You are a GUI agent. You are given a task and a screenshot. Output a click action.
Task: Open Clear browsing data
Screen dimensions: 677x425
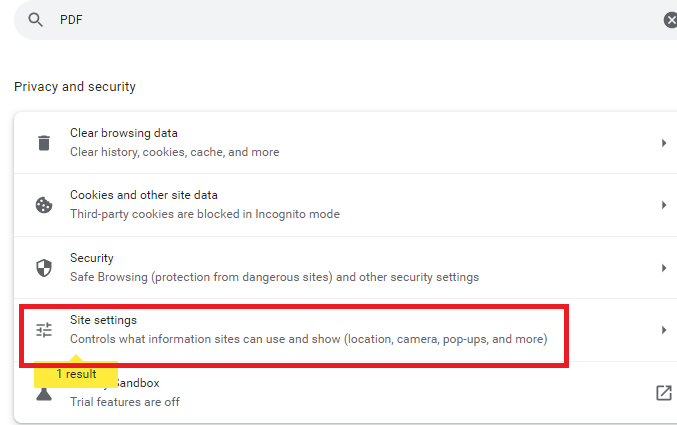pyautogui.click(x=174, y=142)
